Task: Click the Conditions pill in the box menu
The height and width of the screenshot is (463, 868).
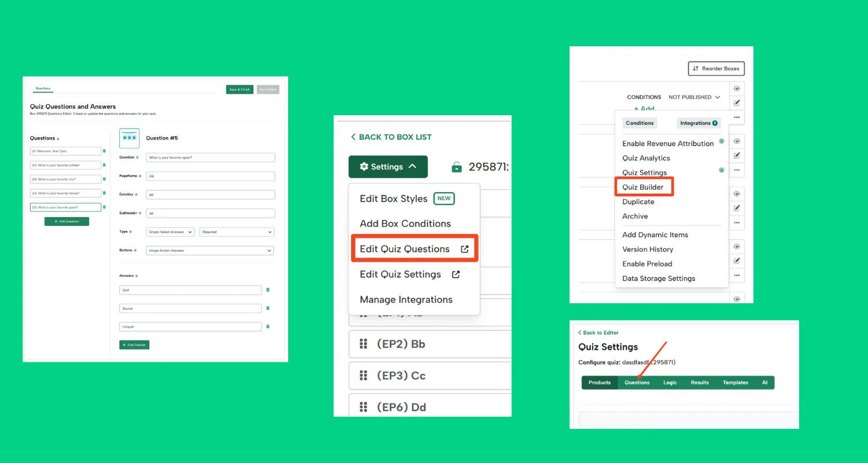Action: [x=639, y=123]
